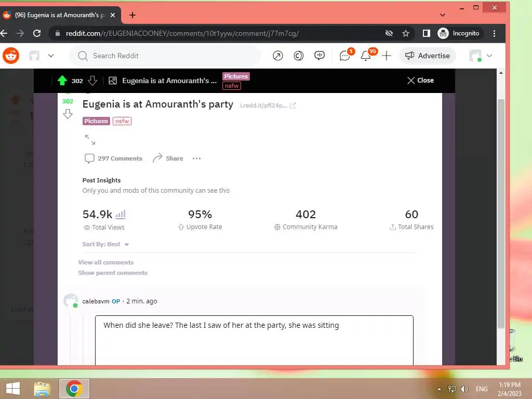Viewport: 532px width, 399px height.
Task: Click the reddit.com address bar URL
Action: tap(182, 33)
